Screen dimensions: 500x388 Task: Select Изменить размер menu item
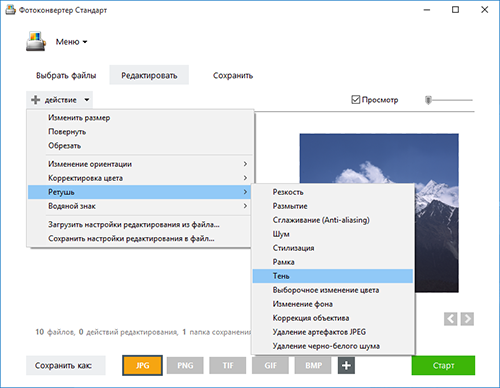pyautogui.click(x=140, y=118)
